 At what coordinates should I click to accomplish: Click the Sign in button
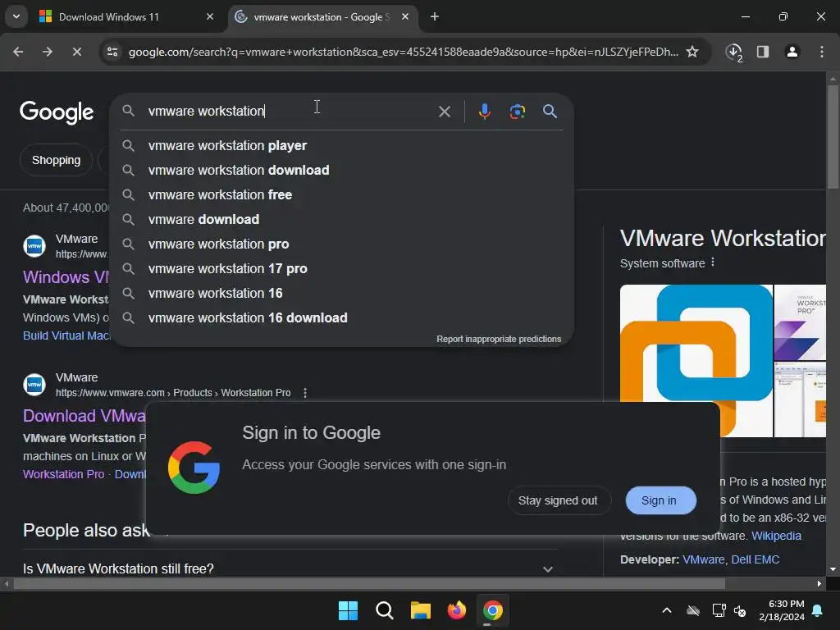coord(660,500)
